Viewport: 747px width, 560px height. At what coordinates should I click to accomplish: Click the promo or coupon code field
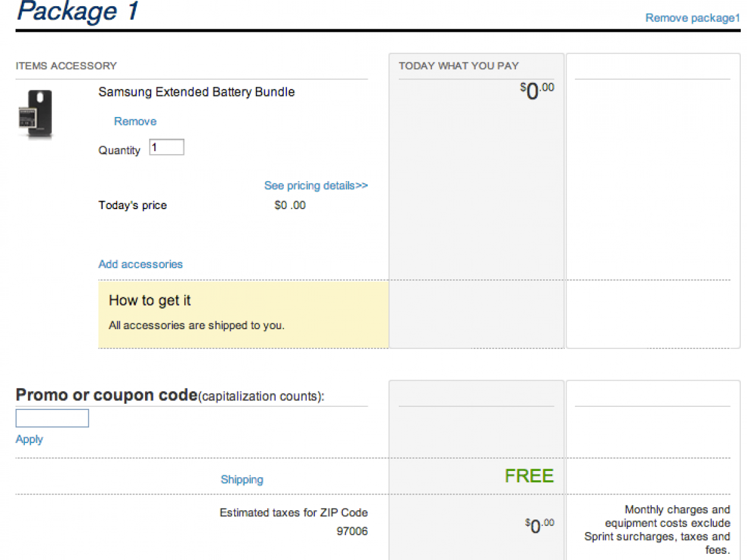(52, 418)
